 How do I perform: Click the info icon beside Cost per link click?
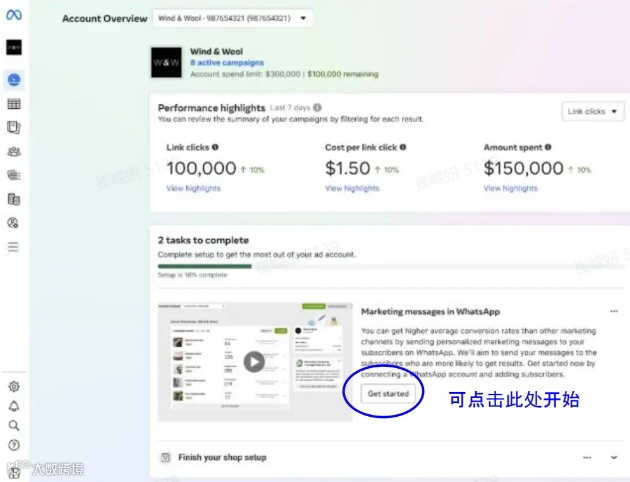[403, 147]
